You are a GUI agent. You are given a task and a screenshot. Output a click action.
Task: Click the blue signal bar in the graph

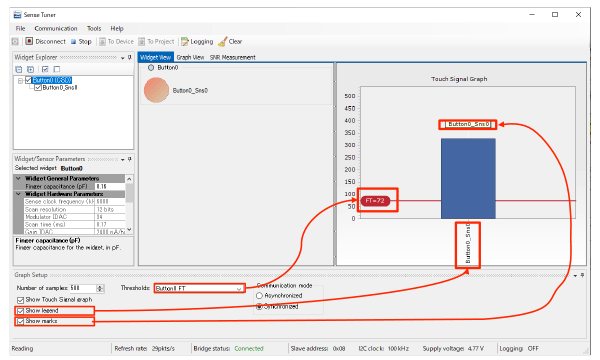pos(468,178)
